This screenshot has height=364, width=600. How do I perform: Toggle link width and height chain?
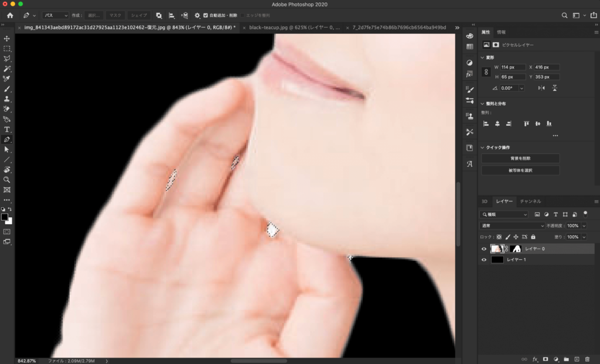pos(486,72)
